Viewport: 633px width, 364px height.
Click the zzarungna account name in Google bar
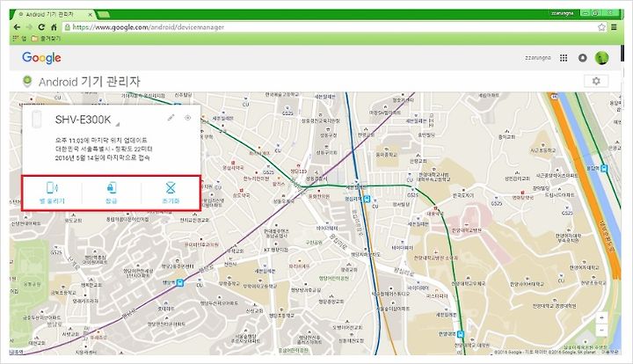pyautogui.click(x=538, y=58)
